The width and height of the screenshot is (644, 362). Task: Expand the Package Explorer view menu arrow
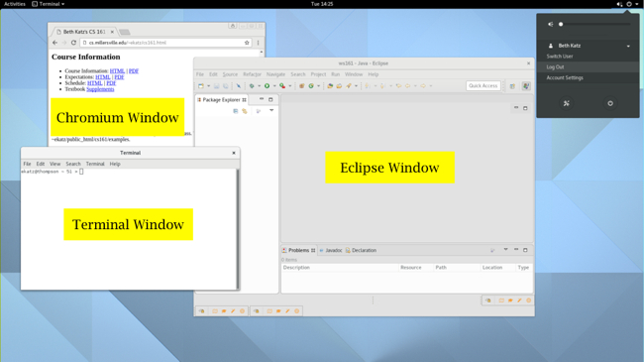[271, 110]
